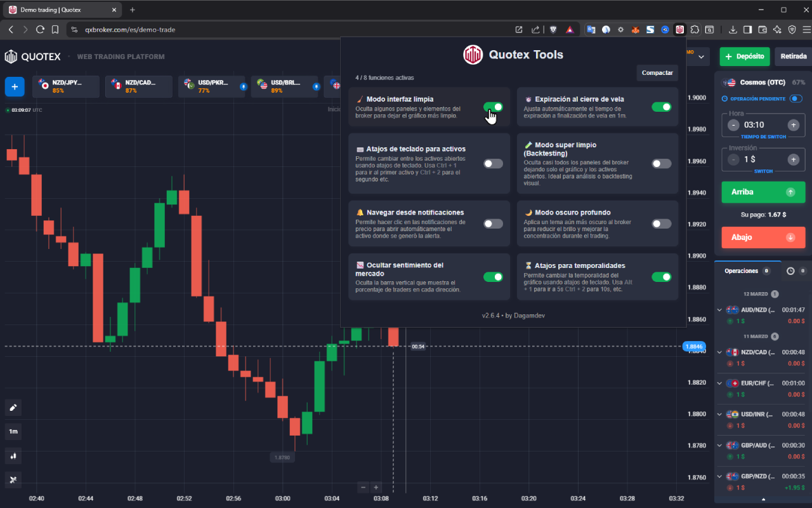Viewport: 812px width, 508px height.
Task: Zoom out chart with minus button
Action: [x=363, y=487]
